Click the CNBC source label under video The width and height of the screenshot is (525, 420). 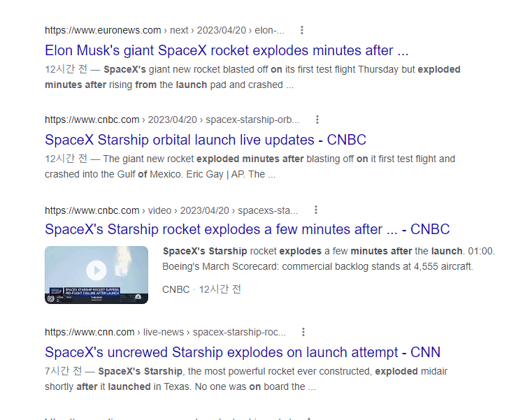pyautogui.click(x=175, y=289)
